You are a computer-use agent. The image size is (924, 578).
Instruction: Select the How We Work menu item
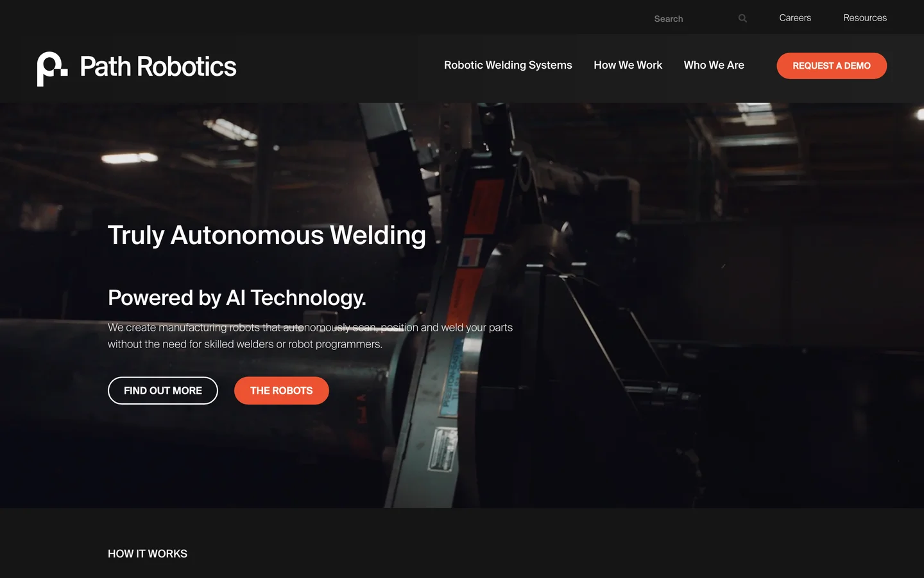click(628, 65)
